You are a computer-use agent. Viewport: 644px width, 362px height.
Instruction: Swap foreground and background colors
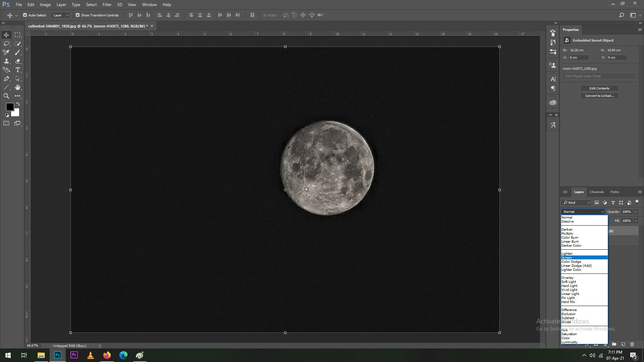click(18, 104)
